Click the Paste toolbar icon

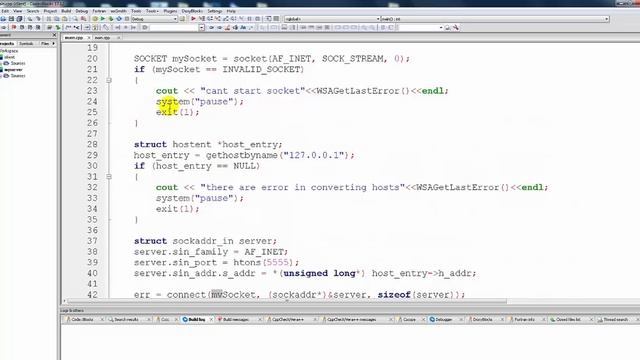(x=64, y=19)
